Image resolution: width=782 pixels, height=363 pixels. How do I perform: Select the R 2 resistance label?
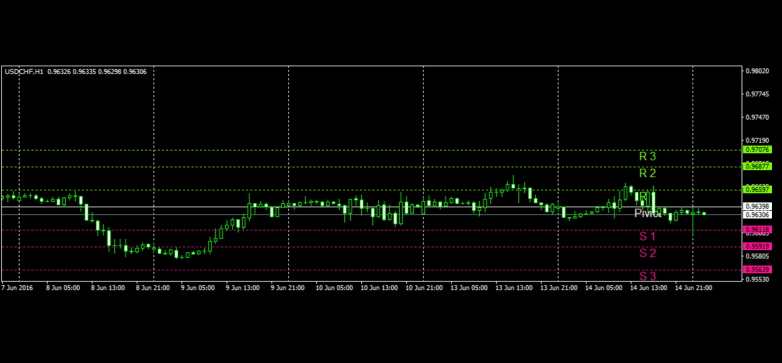tap(648, 173)
